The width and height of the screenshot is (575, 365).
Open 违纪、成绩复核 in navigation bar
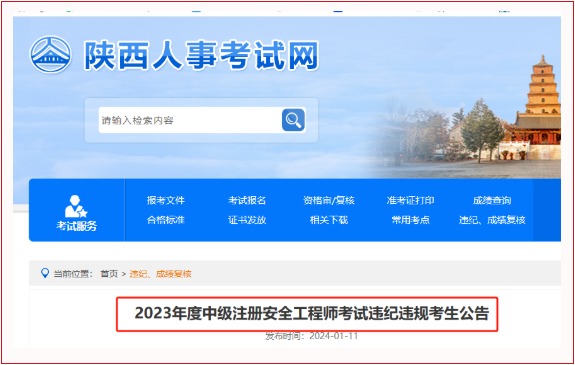[492, 220]
